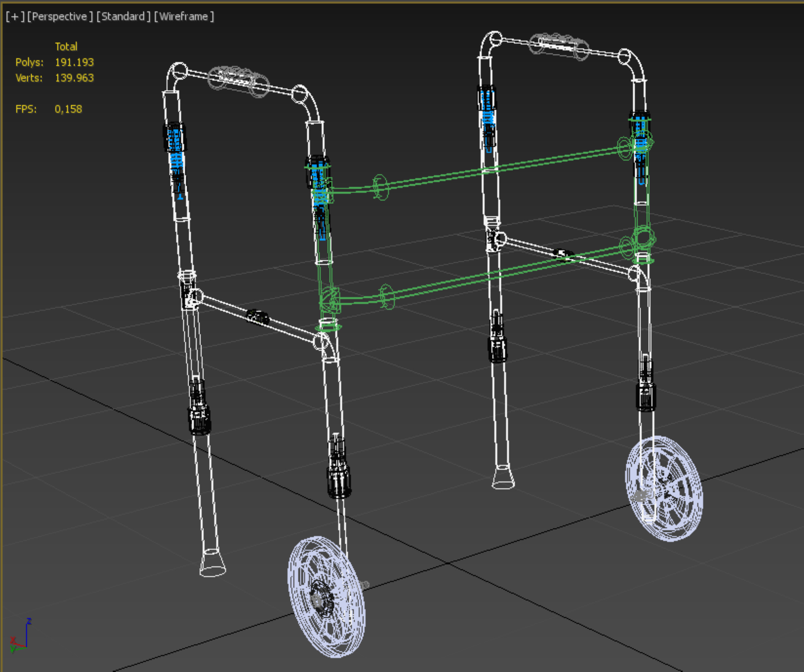Open the Perspective view label menu
This screenshot has height=672, width=804.
coord(60,16)
